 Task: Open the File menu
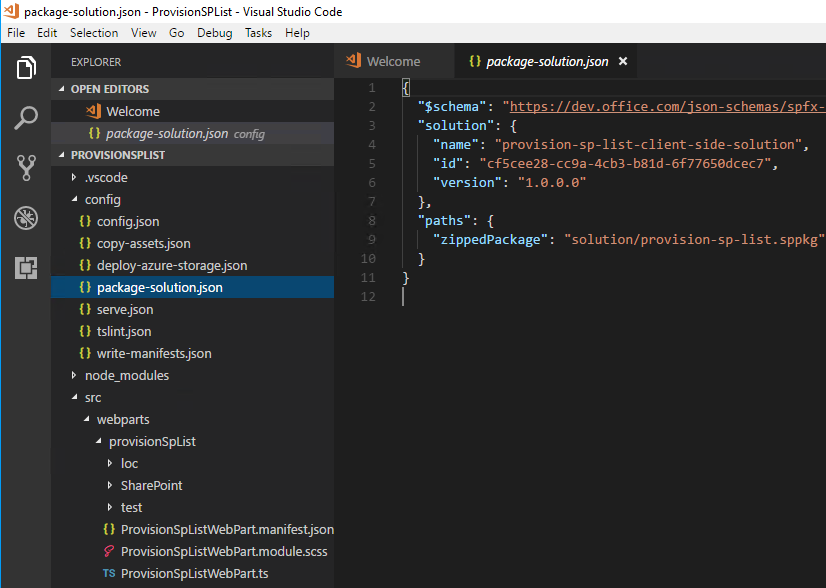(16, 33)
